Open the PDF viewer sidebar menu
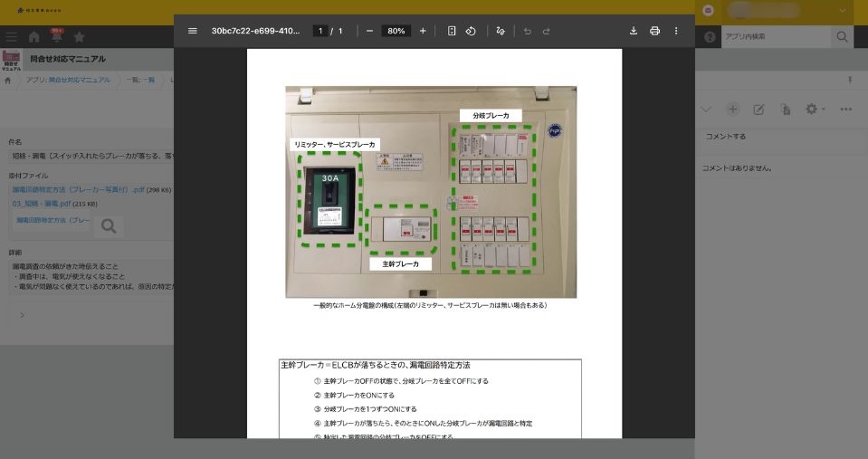Screen dimensions: 868x459 click(x=192, y=31)
